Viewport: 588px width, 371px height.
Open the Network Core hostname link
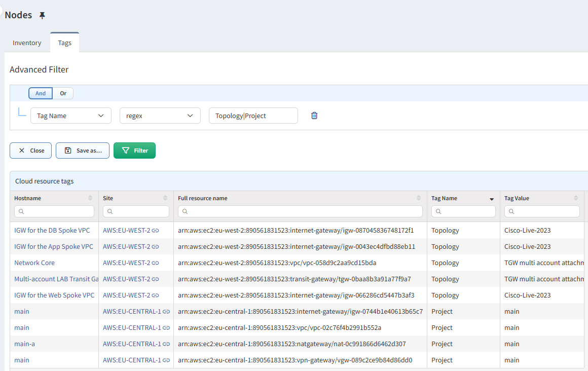click(34, 263)
